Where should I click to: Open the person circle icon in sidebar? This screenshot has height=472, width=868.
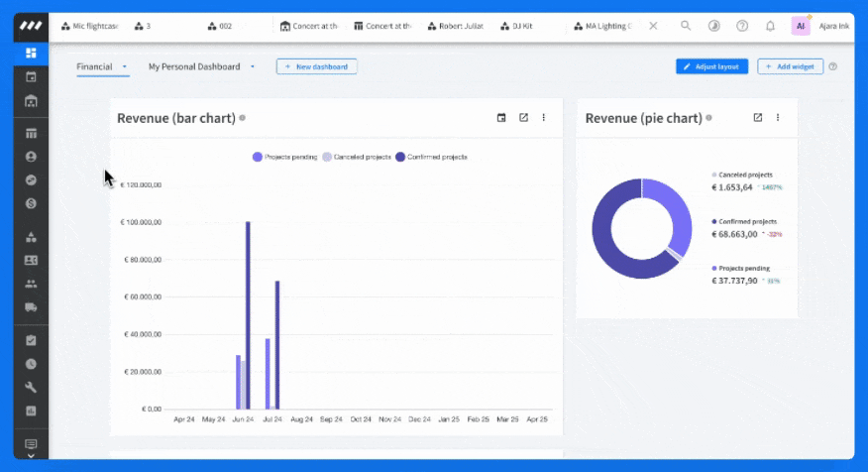pos(31,157)
